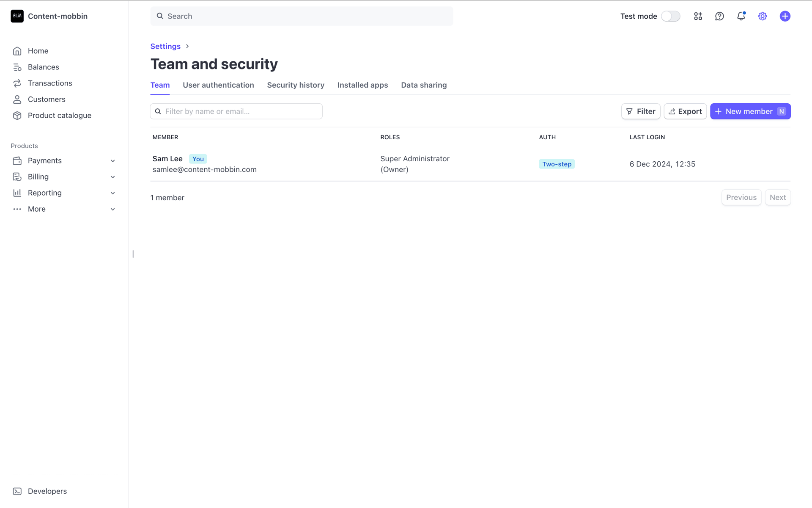Image resolution: width=812 pixels, height=508 pixels.
Task: Click the AUTH column header
Action: (x=547, y=137)
